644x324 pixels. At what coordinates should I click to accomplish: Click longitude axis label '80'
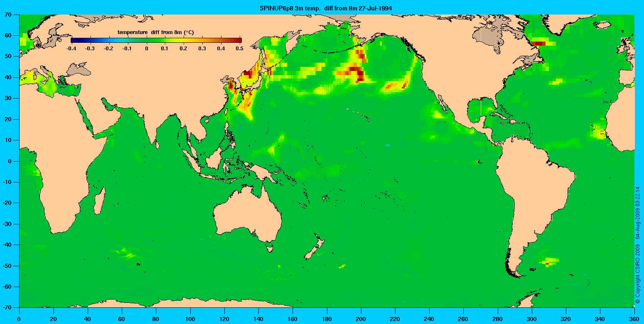[x=156, y=319]
